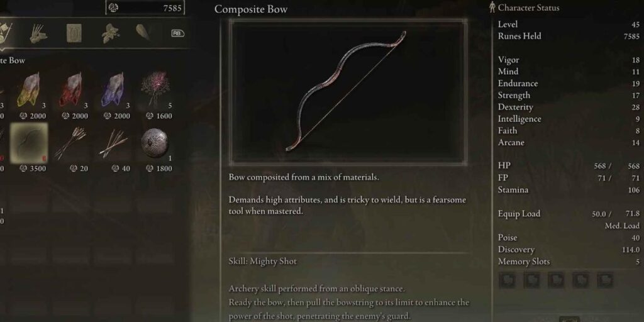Image resolution: width=644 pixels, height=322 pixels.
Task: Click the Composite Bow preview image
Action: [348, 92]
